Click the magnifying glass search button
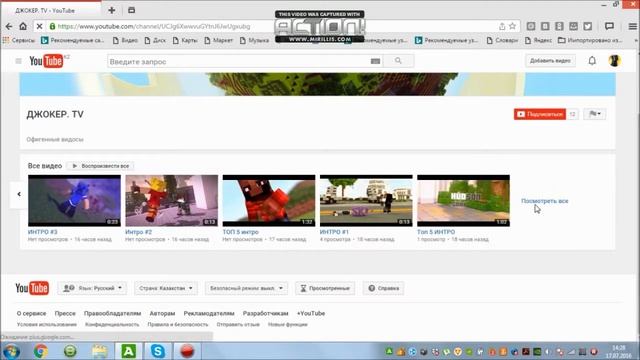This screenshot has width=640, height=360. (398, 61)
